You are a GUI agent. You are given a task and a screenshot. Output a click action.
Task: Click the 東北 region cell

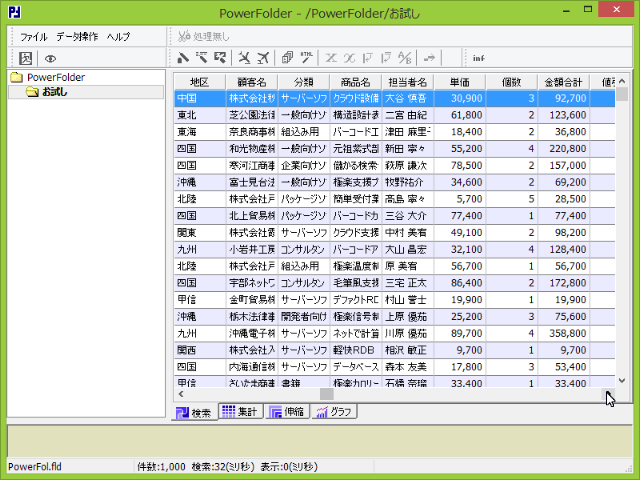[200, 115]
